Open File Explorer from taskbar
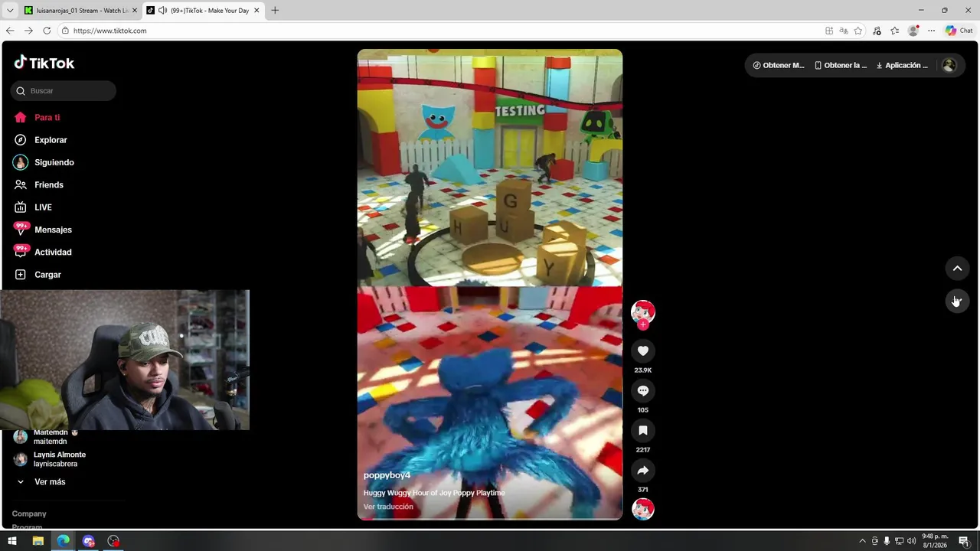The image size is (980, 551). click(x=38, y=541)
